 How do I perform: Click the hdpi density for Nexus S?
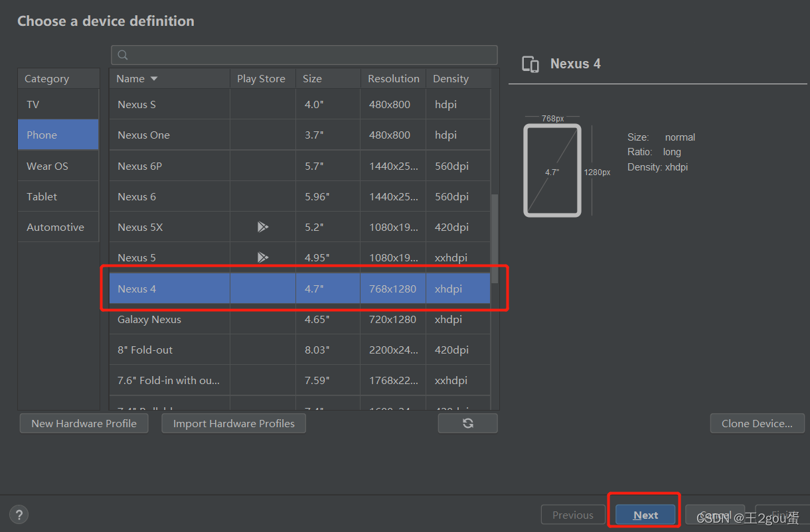(458, 104)
